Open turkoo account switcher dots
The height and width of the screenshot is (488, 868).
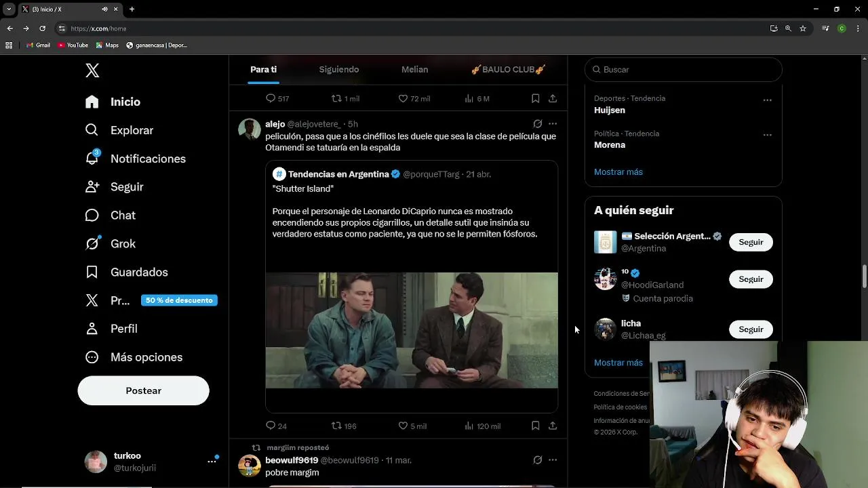(212, 462)
